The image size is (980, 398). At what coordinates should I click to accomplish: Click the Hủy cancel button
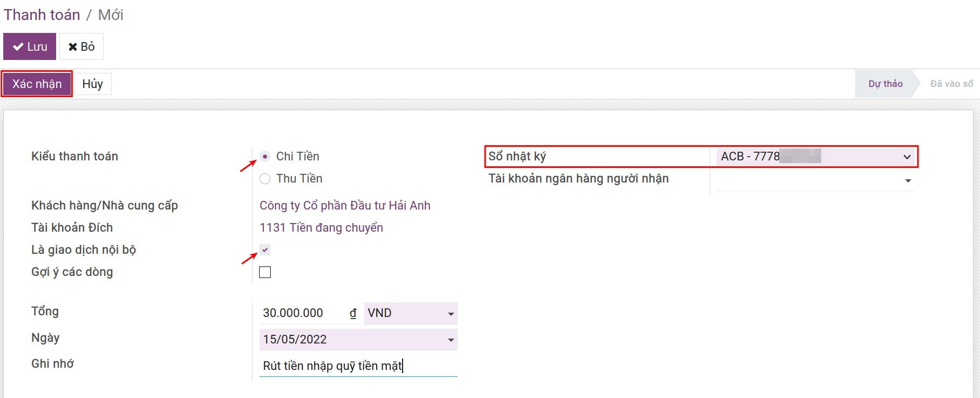coord(92,84)
